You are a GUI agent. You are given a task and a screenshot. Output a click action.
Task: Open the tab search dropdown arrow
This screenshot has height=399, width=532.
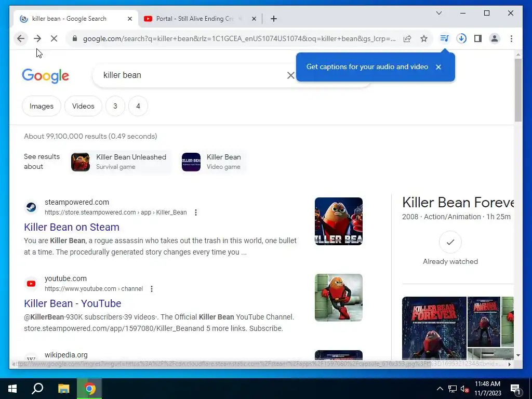(x=439, y=13)
